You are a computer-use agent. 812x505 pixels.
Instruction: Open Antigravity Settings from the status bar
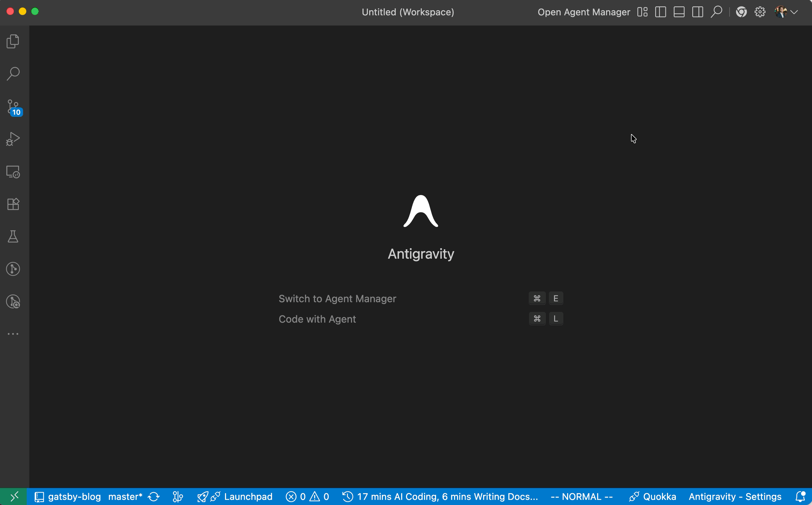pyautogui.click(x=735, y=496)
